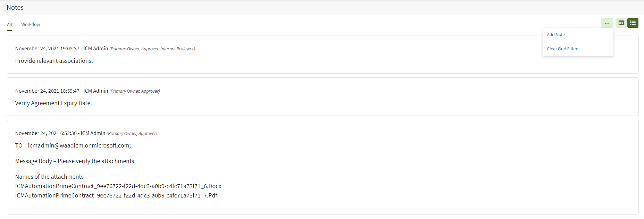
Task: Select Add Note from the dropdown
Action: pos(556,34)
